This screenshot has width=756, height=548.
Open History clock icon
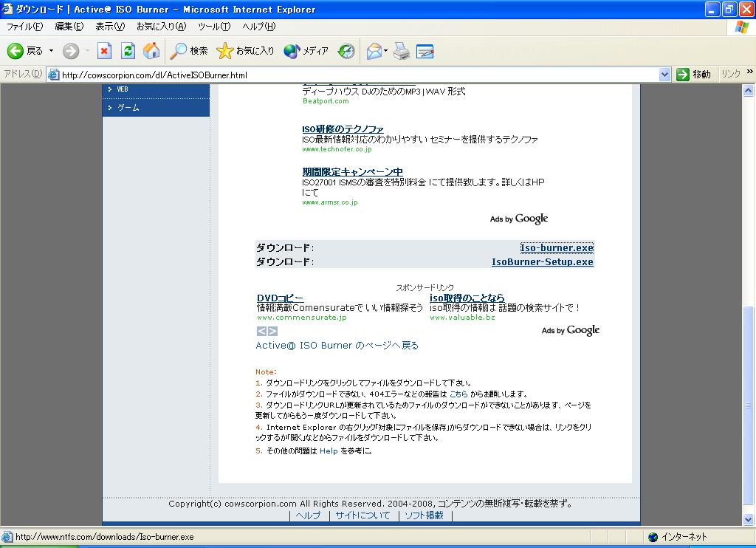(346, 51)
